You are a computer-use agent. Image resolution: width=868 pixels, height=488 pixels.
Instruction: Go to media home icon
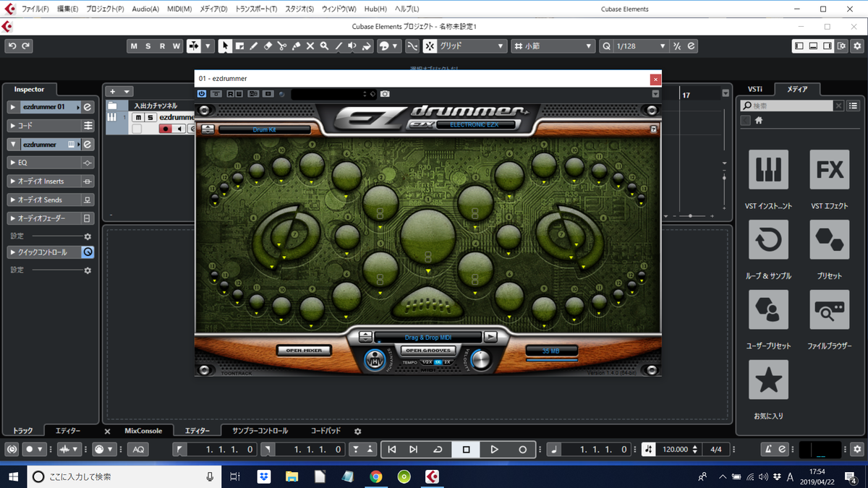pyautogui.click(x=759, y=121)
